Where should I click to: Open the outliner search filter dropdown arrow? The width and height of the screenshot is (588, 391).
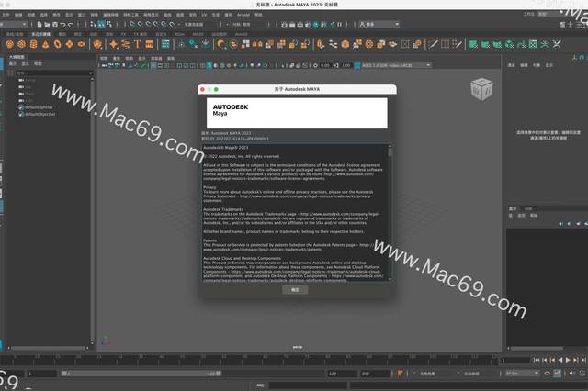point(90,73)
